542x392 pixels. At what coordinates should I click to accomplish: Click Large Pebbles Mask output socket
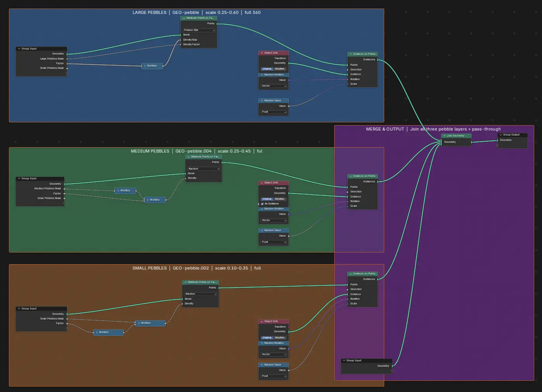[x=67, y=59]
